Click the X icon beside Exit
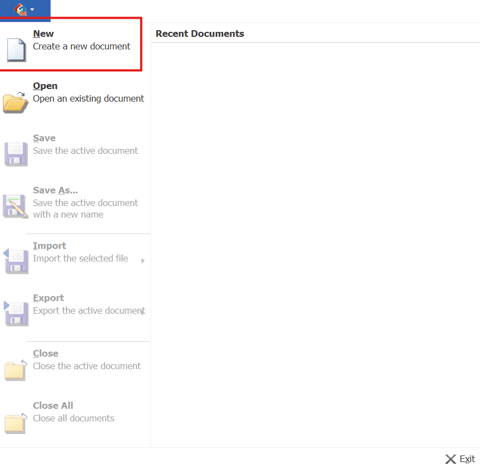The width and height of the screenshot is (480, 467). [450, 459]
